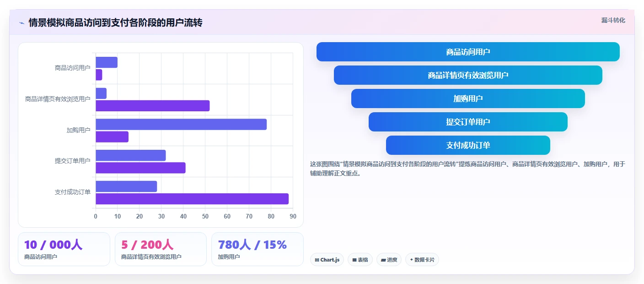Click the title 情景模拟商品访问到支付各阶段的用户流转

click(116, 22)
